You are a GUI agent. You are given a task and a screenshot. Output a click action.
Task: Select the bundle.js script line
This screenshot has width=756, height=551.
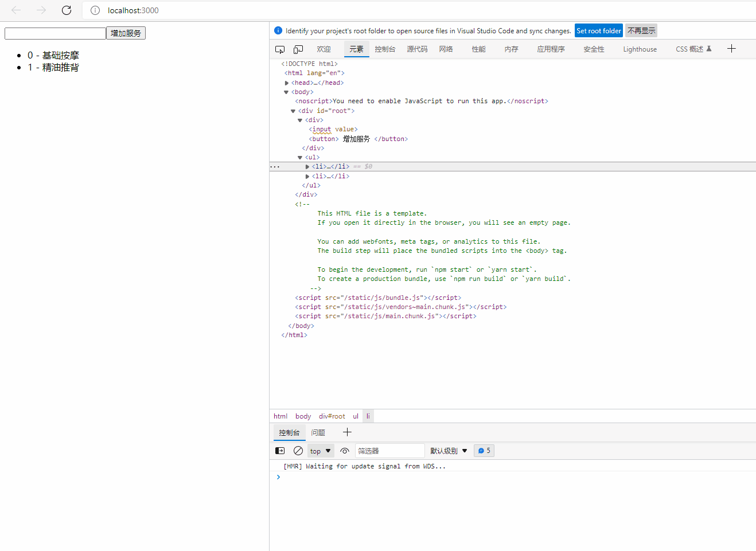click(x=378, y=298)
